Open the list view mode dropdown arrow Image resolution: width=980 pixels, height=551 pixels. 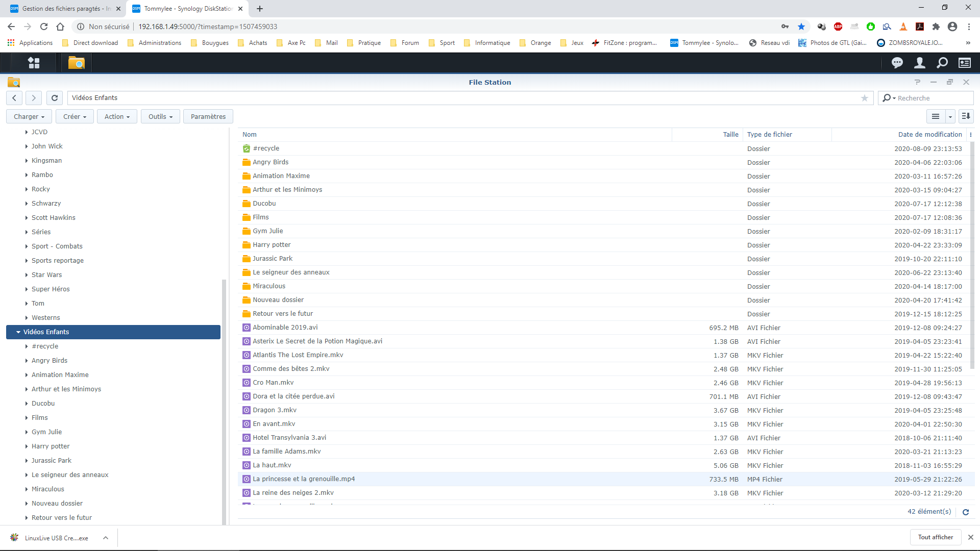tap(950, 116)
